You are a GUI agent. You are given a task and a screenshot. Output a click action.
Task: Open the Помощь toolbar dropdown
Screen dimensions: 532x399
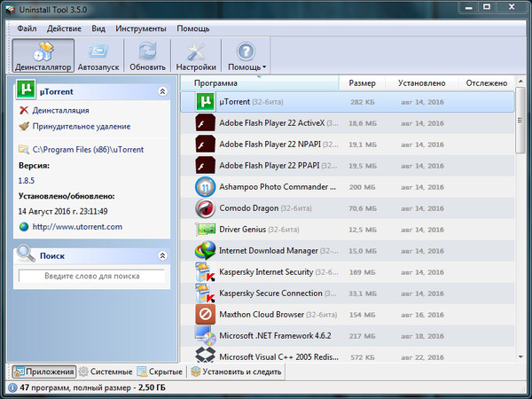tap(246, 55)
